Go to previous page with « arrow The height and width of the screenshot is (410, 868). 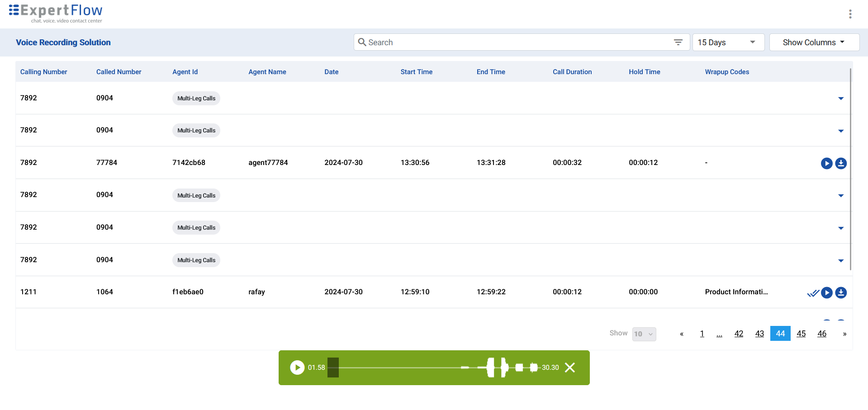pyautogui.click(x=681, y=334)
